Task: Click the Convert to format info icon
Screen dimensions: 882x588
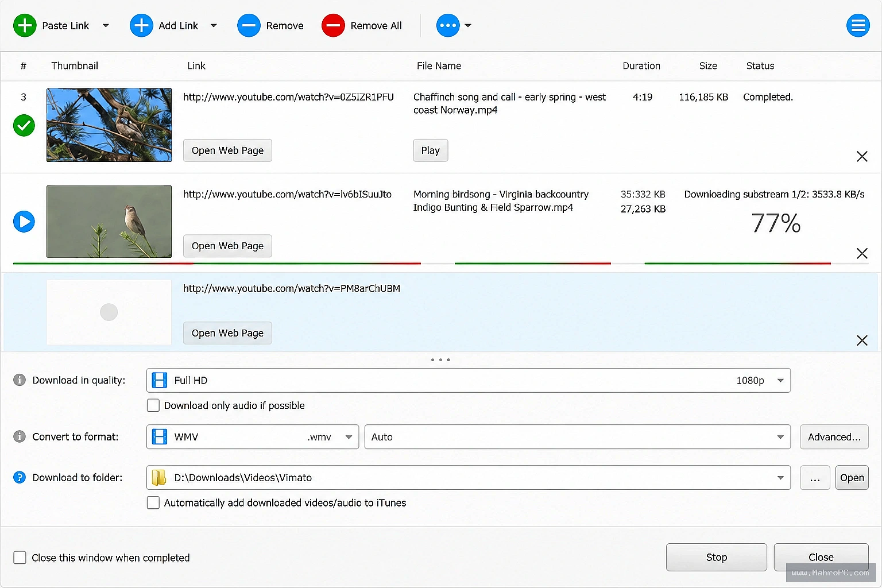Action: [x=20, y=436]
